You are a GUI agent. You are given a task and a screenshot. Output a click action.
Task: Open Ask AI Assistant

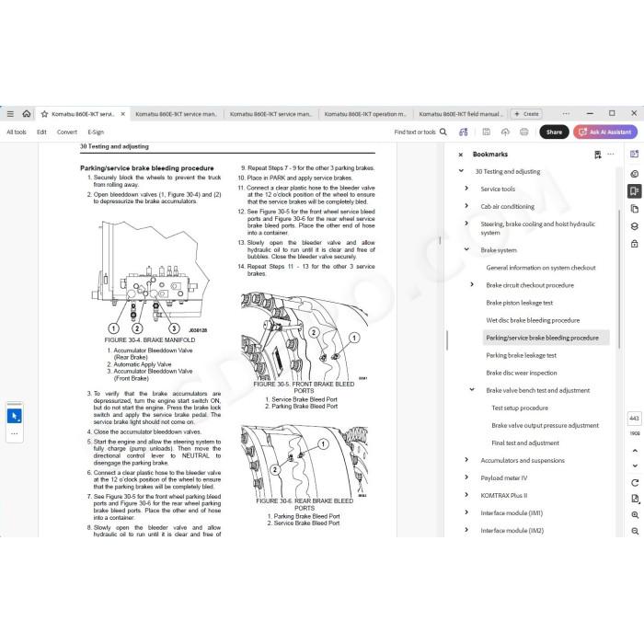[605, 132]
